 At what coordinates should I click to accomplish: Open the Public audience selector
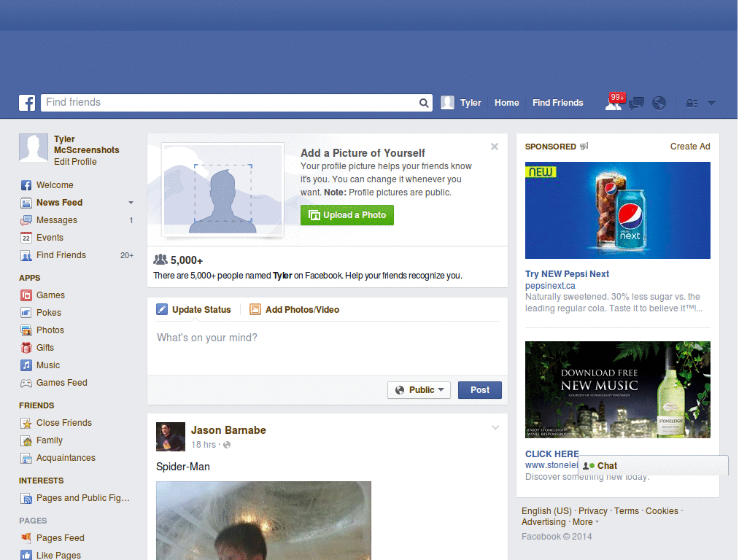pos(419,390)
